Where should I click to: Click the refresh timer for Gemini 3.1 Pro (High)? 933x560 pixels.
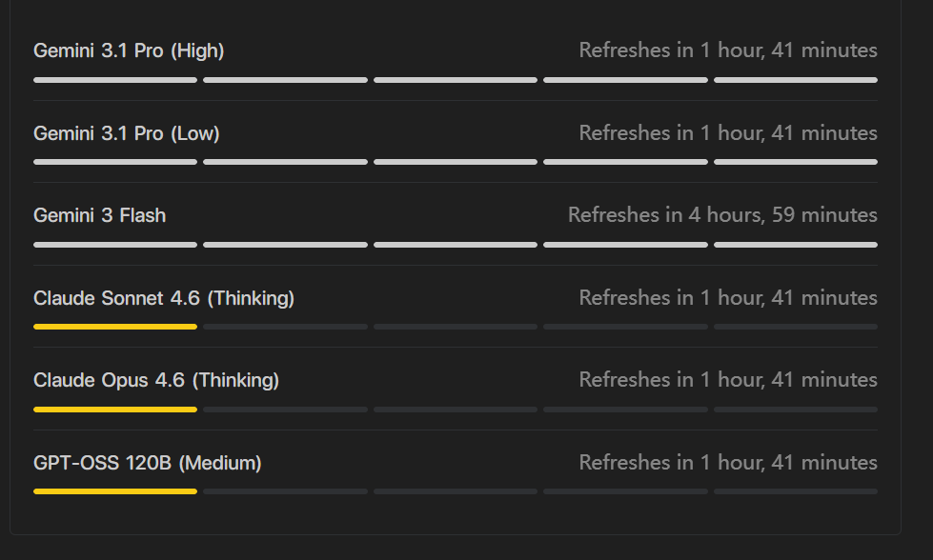click(728, 50)
